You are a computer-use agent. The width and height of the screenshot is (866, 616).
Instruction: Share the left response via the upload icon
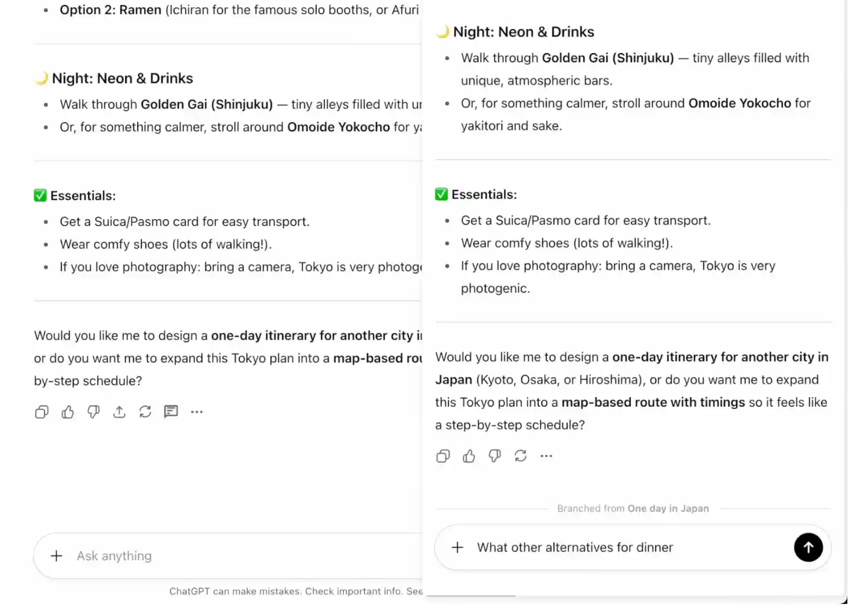(x=119, y=411)
